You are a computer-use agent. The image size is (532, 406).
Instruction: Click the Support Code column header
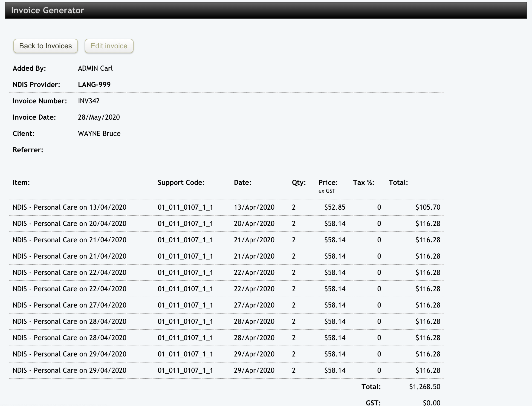tap(181, 182)
